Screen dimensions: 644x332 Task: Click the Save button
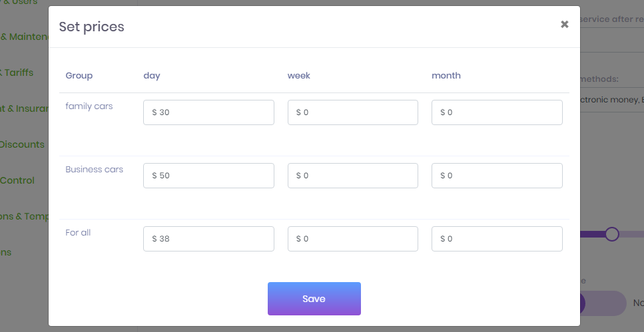314,299
